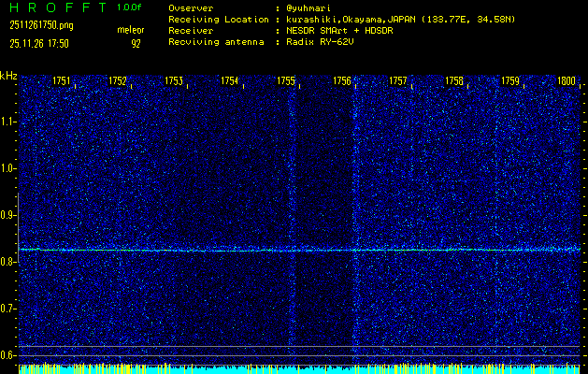
Task: Click the 1759 time marker
Action: [510, 80]
